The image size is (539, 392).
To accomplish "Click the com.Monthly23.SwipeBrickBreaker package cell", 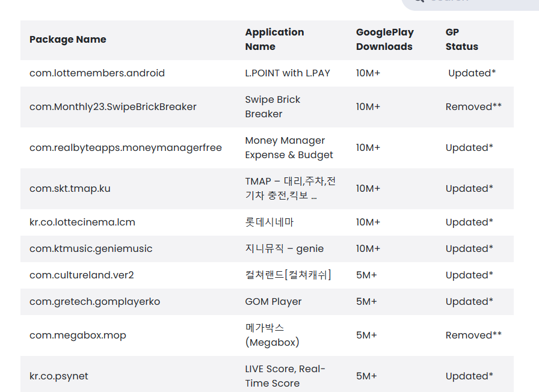I will (x=113, y=107).
